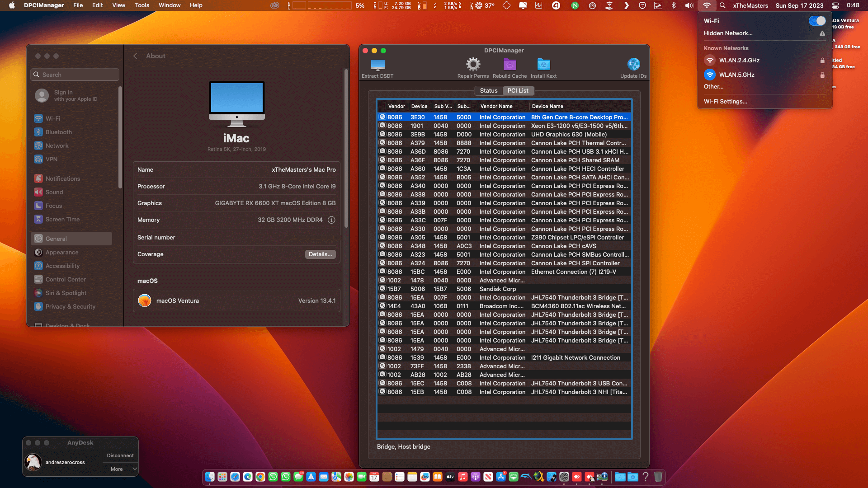
Task: Select the 'I211 Gigabit Network Connection' row
Action: click(504, 357)
